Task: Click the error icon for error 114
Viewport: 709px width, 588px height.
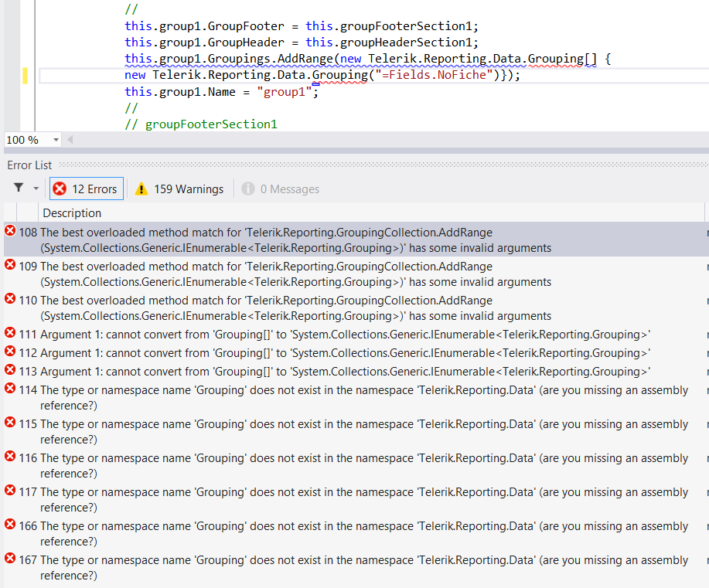Action: click(x=10, y=389)
